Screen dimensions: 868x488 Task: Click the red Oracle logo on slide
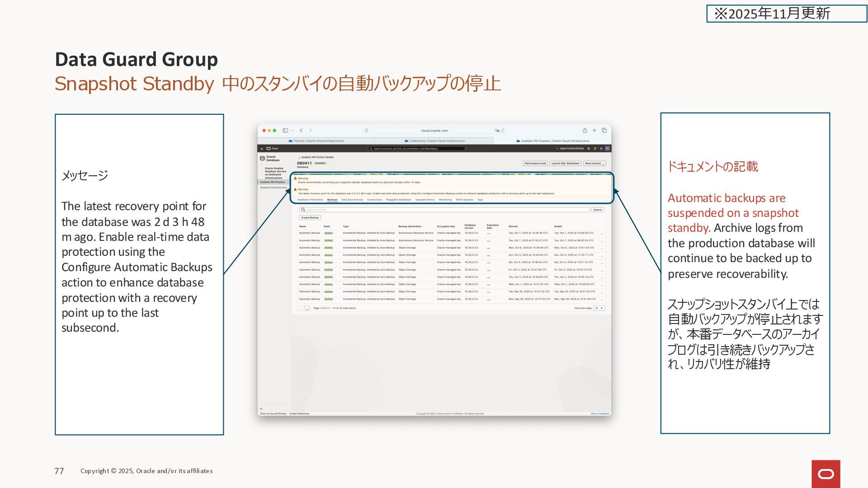point(826,474)
